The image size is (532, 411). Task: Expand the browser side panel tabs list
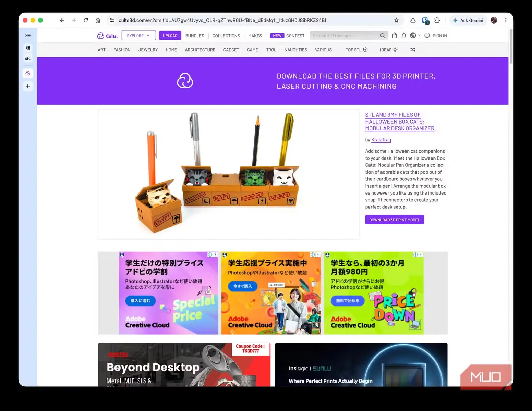pyautogui.click(x=28, y=36)
